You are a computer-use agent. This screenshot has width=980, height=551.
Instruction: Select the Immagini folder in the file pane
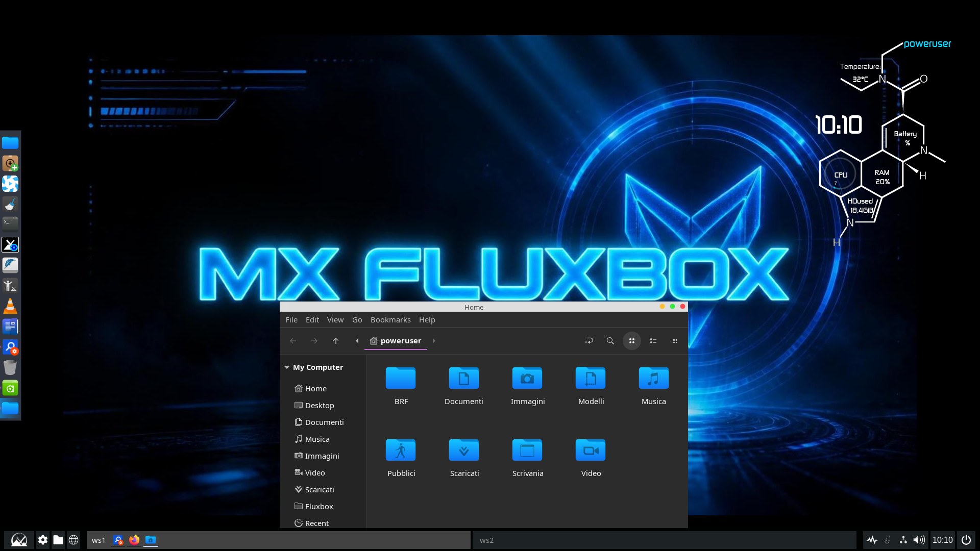(527, 386)
